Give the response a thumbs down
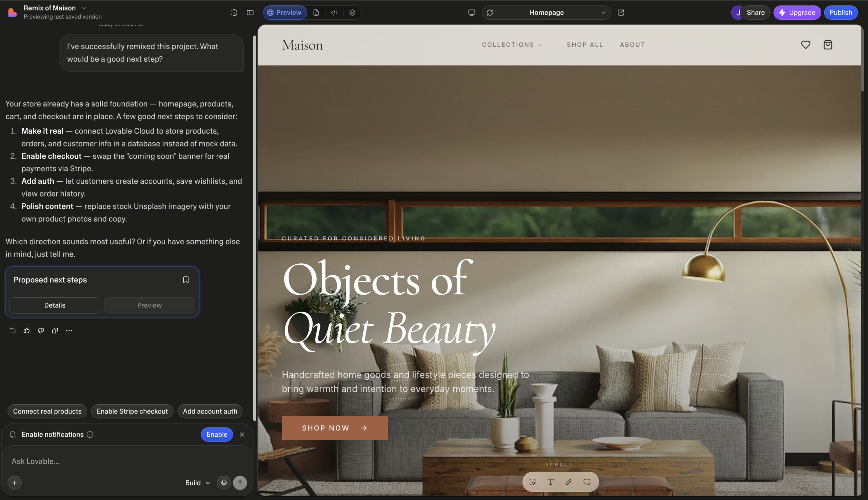This screenshot has height=500, width=868. click(41, 331)
